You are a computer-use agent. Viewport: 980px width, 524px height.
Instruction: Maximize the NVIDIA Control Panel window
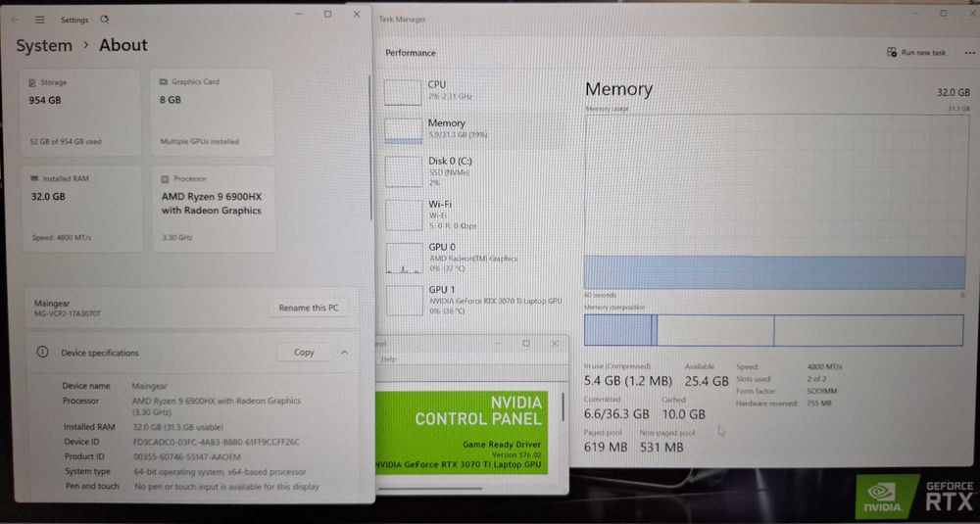(x=526, y=344)
